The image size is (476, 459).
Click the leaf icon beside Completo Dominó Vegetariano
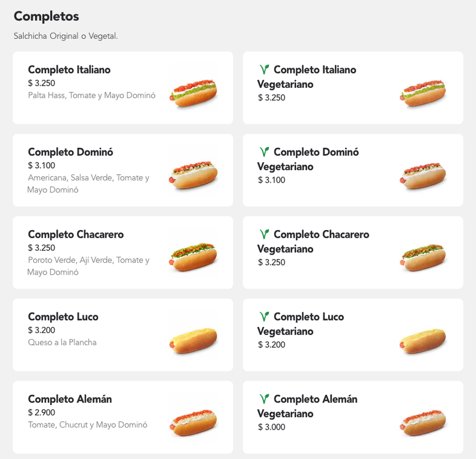264,152
